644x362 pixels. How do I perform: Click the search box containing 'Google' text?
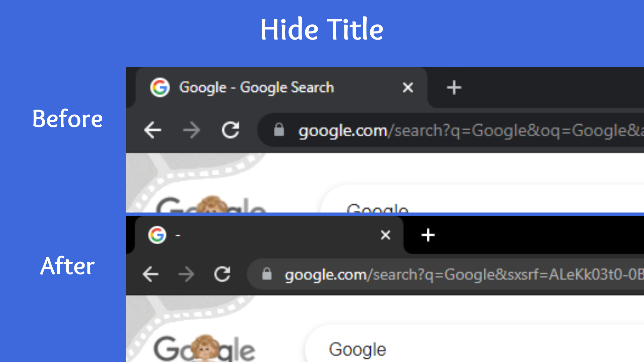[357, 349]
